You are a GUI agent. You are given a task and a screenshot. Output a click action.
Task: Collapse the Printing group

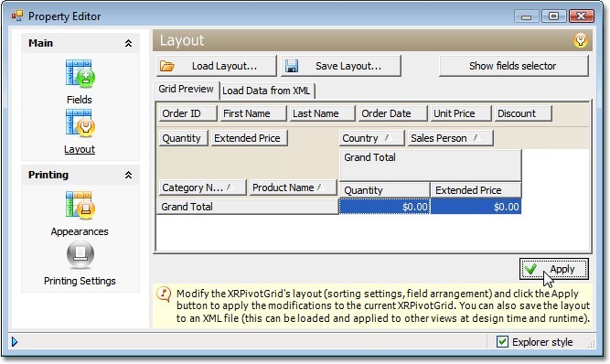click(x=128, y=175)
